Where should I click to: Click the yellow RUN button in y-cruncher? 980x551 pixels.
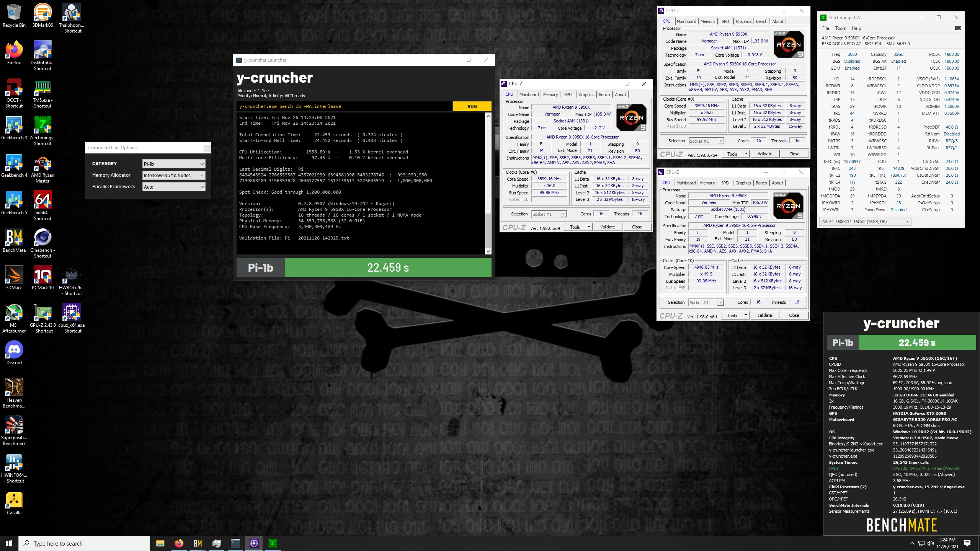pos(472,106)
